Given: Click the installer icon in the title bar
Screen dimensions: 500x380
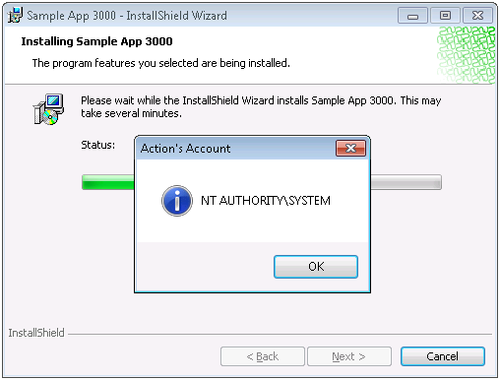Looking at the screenshot, I should pos(15,15).
